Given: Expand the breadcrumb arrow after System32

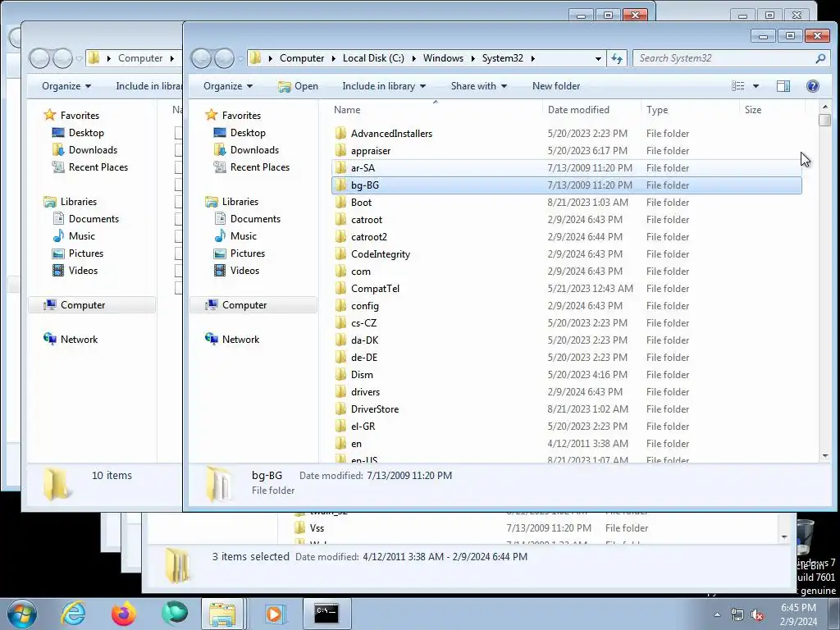Looking at the screenshot, I should (532, 58).
